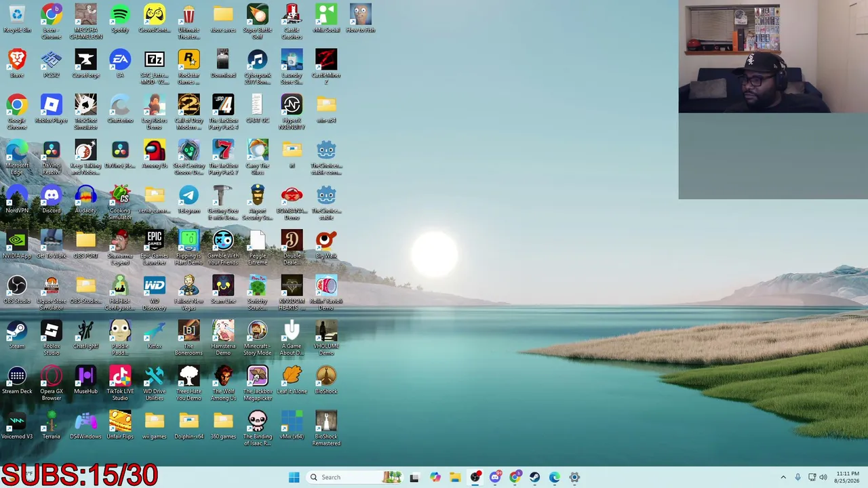The height and width of the screenshot is (488, 868).
Task: Open Task View from the taskbar
Action: tap(414, 477)
